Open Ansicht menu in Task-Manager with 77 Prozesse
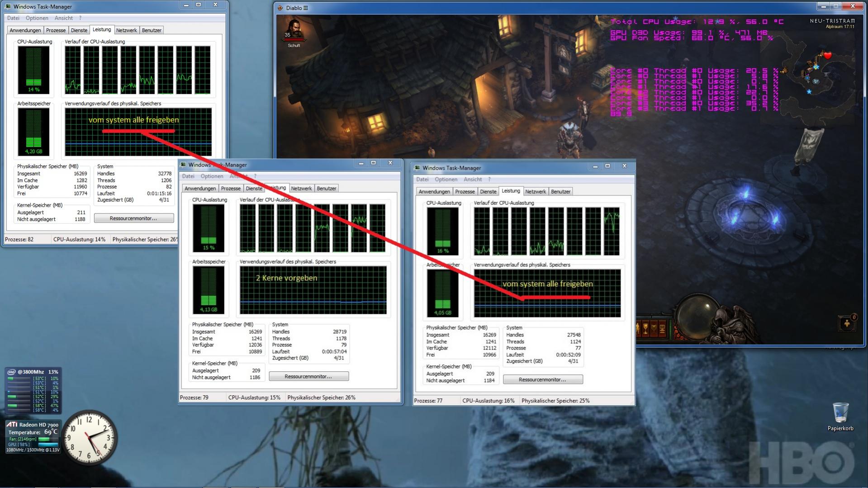 pos(472,180)
